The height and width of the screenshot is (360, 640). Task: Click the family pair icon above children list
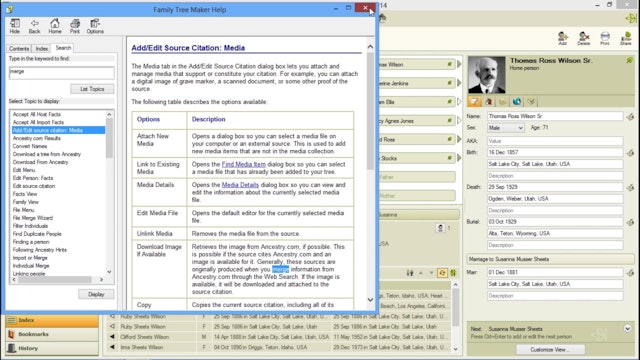click(x=410, y=273)
